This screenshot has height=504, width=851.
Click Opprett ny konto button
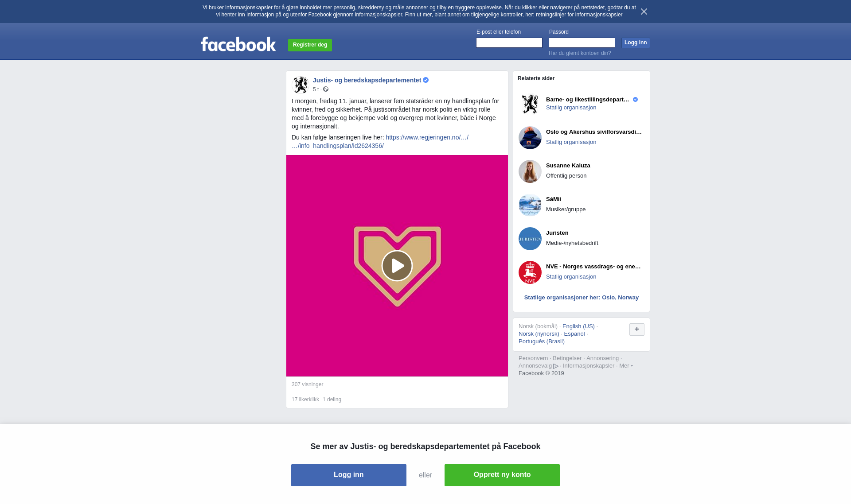(502, 475)
